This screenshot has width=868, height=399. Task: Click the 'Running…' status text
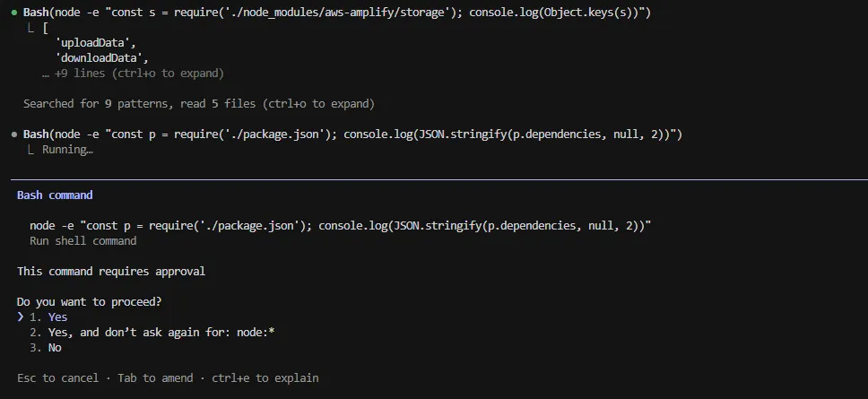coord(67,150)
